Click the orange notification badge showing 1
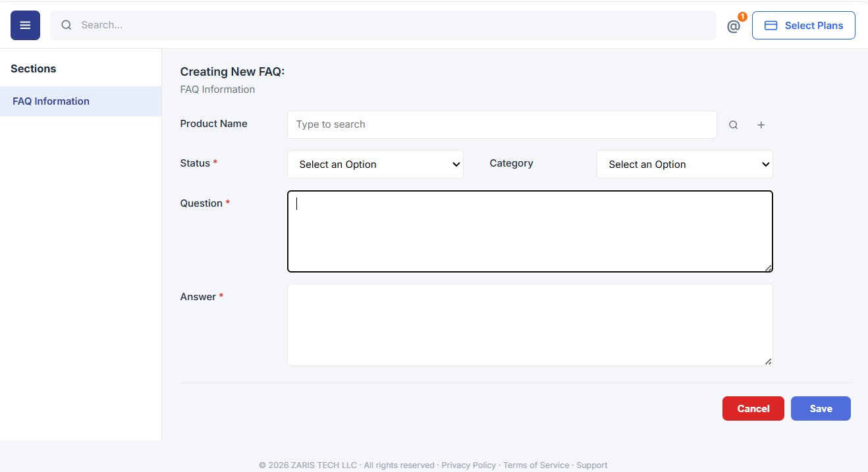 point(742,16)
